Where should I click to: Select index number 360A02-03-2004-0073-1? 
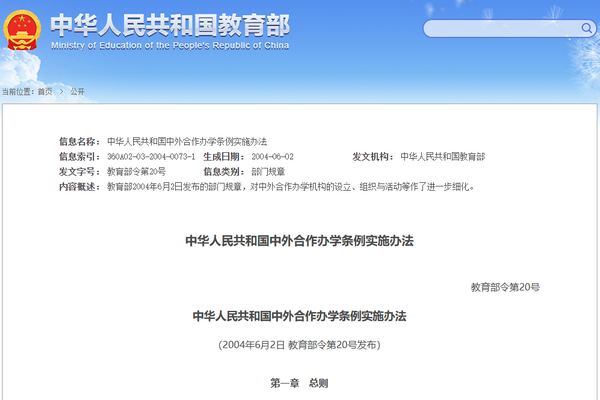pyautogui.click(x=151, y=157)
